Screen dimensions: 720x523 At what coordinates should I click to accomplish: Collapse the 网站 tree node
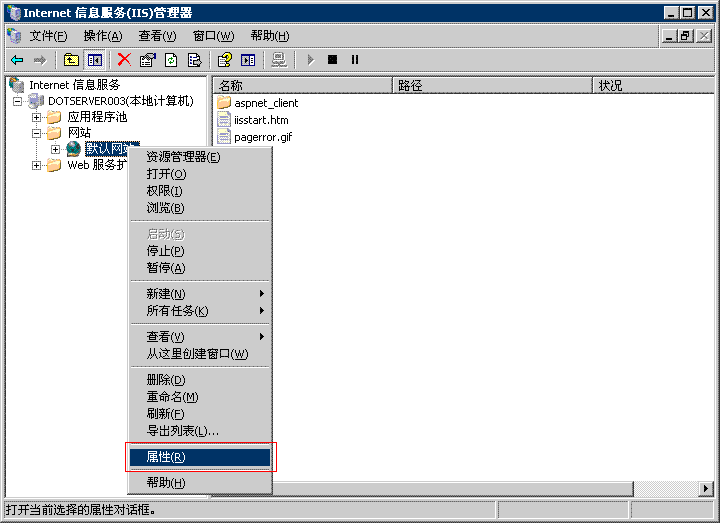click(x=36, y=134)
